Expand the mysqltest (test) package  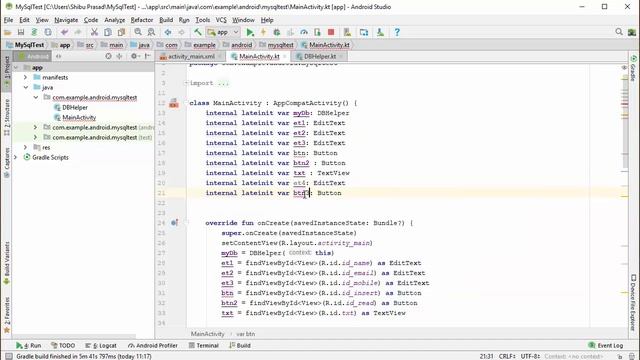(36, 138)
